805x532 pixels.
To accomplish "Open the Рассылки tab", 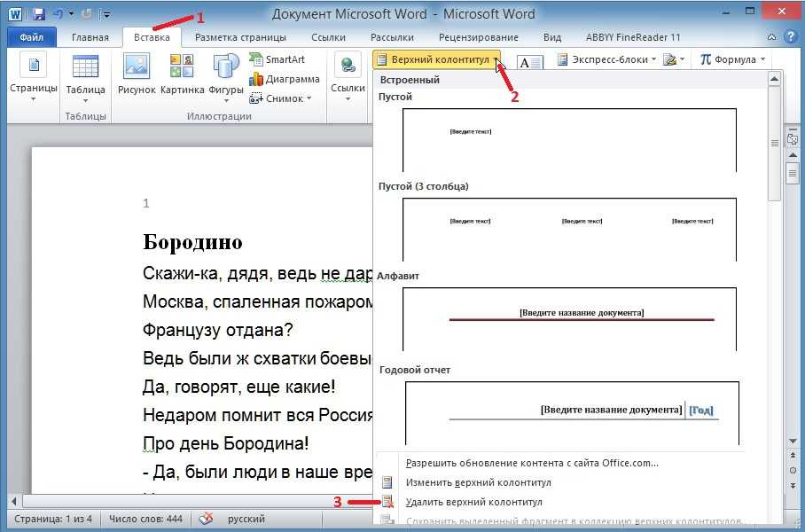I will pyautogui.click(x=392, y=37).
